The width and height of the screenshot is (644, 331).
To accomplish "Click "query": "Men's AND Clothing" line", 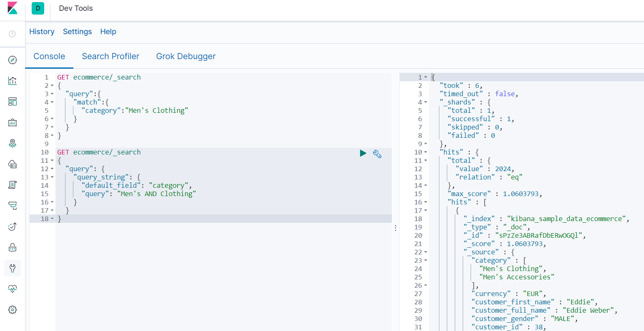I will tap(139, 194).
